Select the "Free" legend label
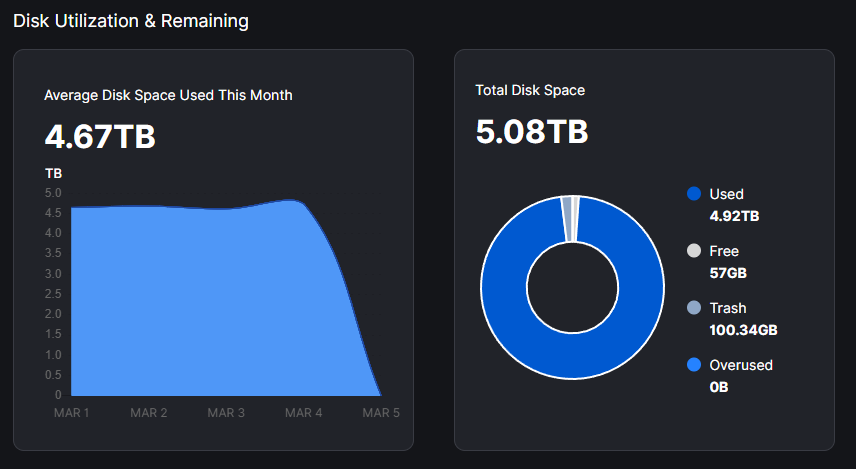This screenshot has width=856, height=469. tap(723, 251)
